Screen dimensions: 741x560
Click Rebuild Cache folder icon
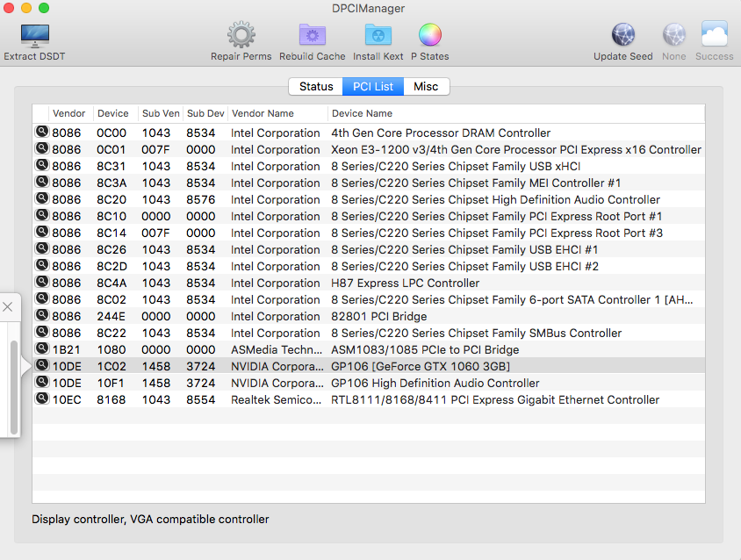313,35
